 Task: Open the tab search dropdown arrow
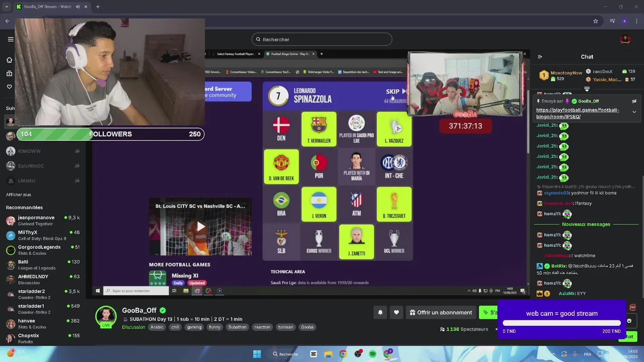(x=7, y=7)
